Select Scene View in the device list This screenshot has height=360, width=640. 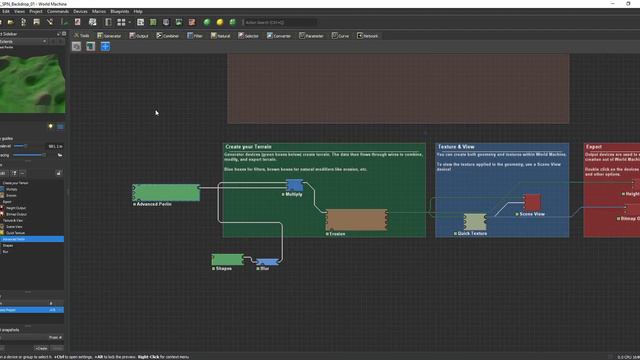32,227
